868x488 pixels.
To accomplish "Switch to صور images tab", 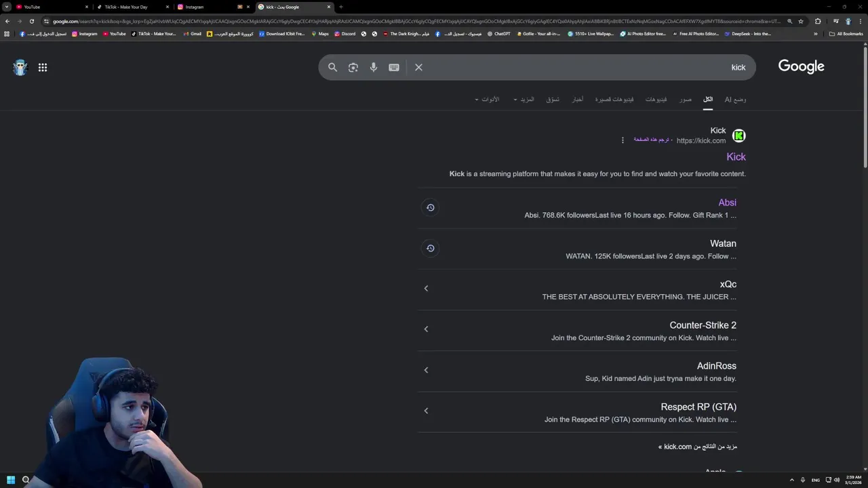I will [x=686, y=100].
